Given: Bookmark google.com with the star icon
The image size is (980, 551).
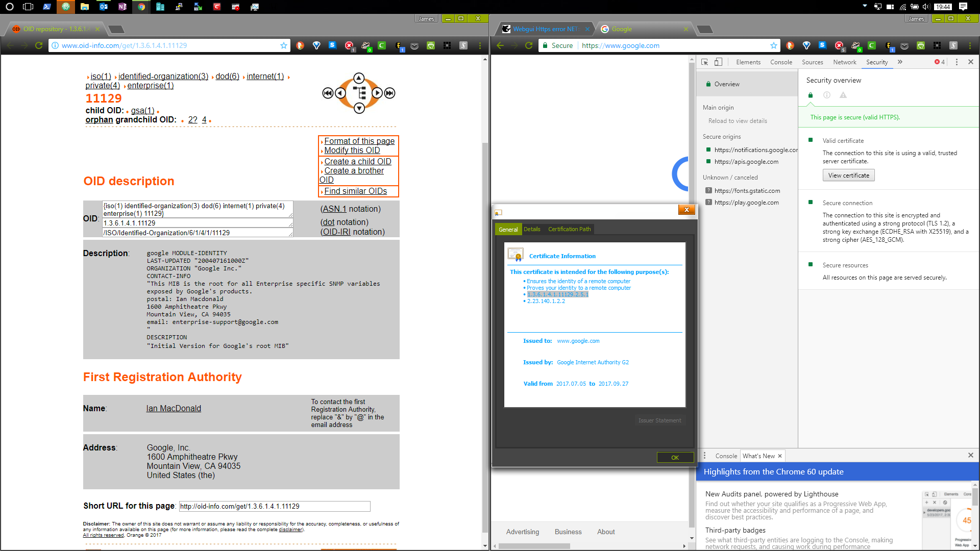Looking at the screenshot, I should (x=774, y=45).
